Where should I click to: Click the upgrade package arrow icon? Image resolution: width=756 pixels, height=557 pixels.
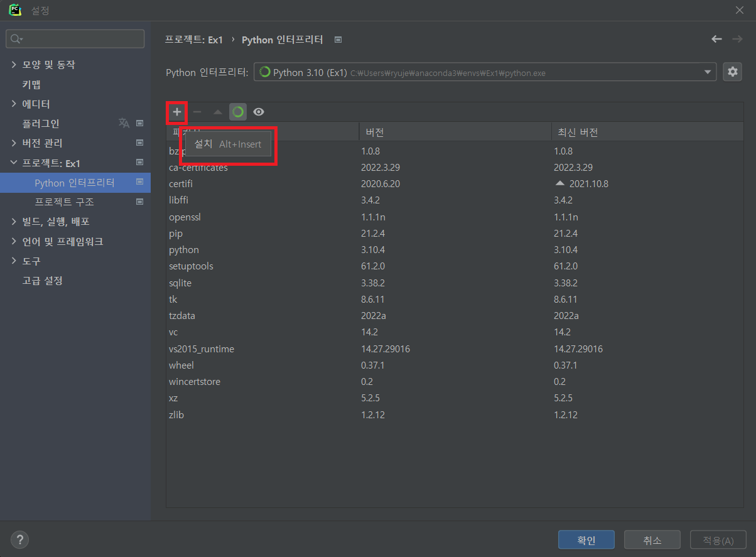coord(217,112)
